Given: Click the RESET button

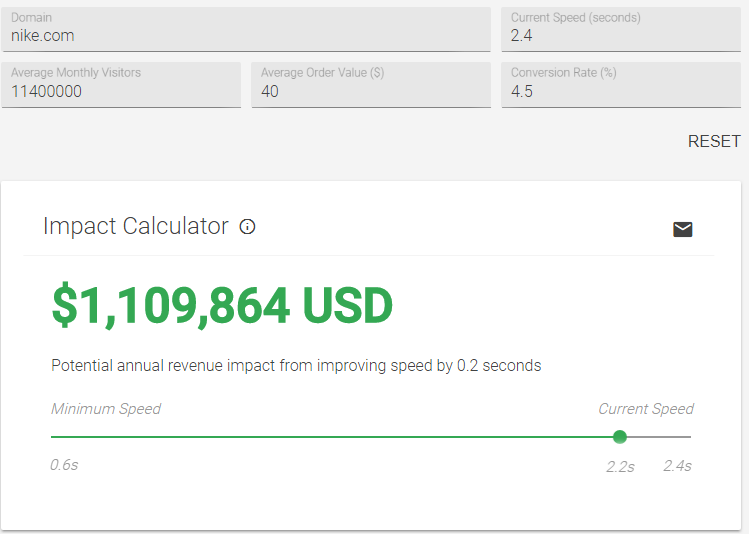Looking at the screenshot, I should coord(714,141).
